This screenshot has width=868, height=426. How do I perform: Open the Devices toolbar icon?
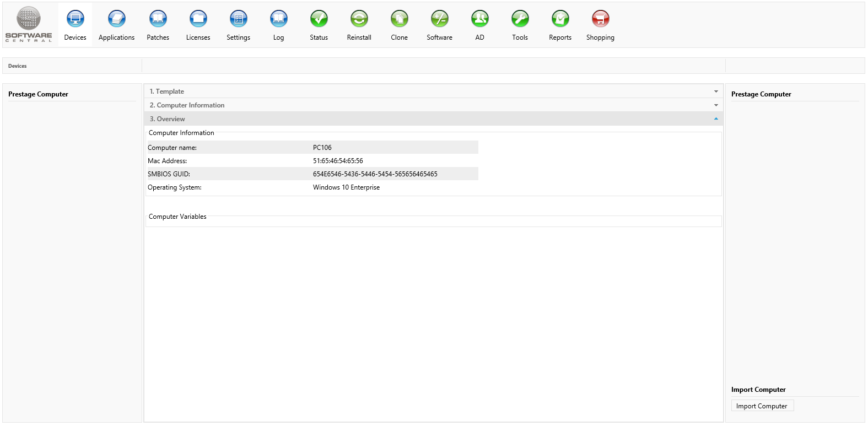click(x=76, y=19)
